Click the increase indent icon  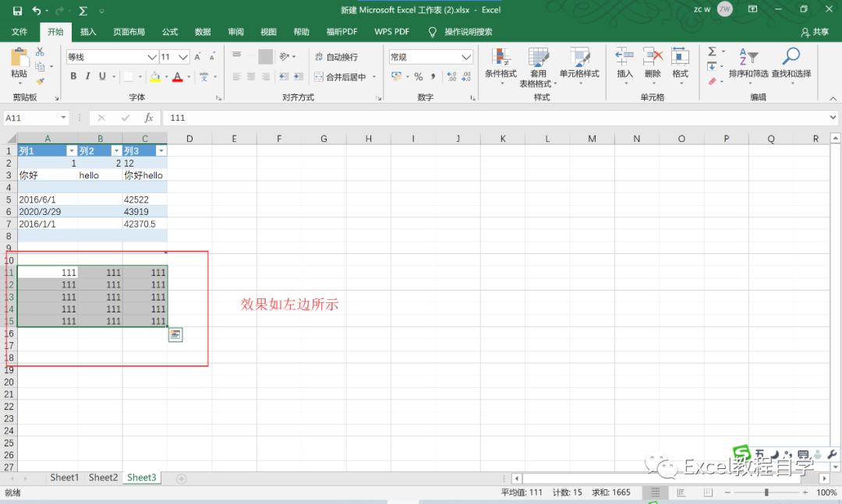(x=299, y=77)
